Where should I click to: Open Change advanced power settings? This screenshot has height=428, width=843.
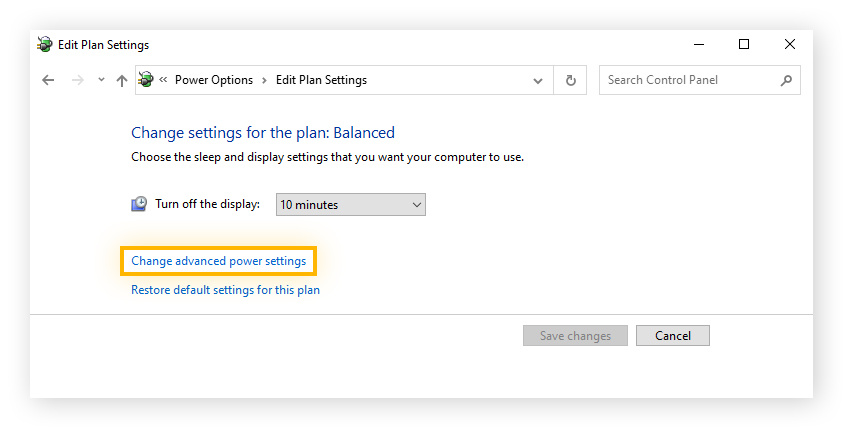pyautogui.click(x=218, y=261)
